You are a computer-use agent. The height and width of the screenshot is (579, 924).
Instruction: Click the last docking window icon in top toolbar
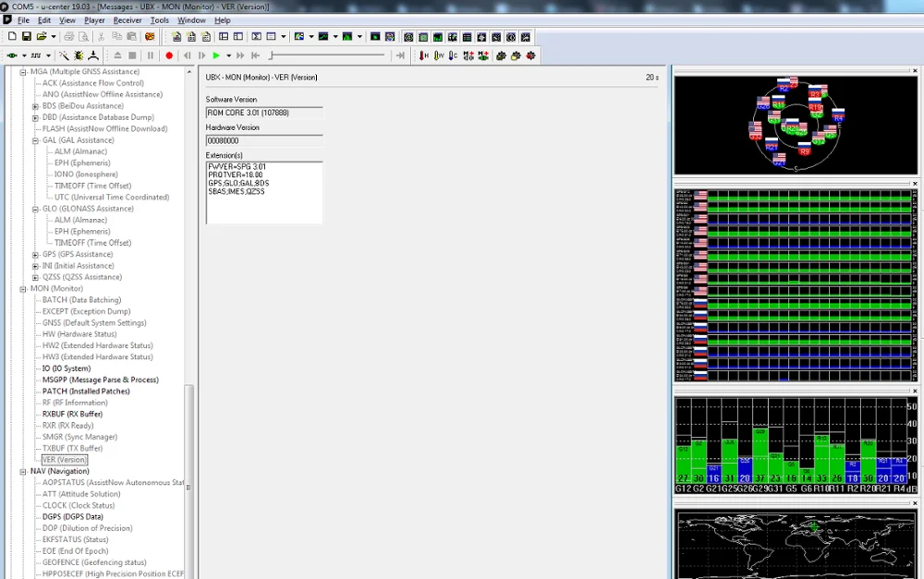(526, 37)
